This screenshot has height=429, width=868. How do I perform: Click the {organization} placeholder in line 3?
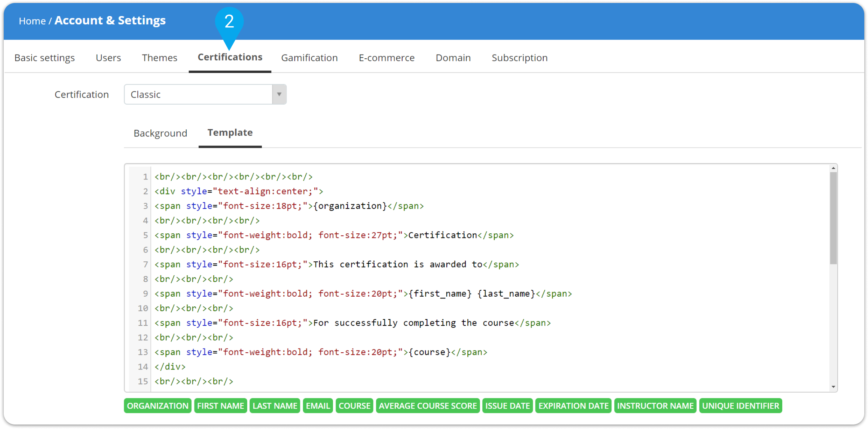coord(350,206)
